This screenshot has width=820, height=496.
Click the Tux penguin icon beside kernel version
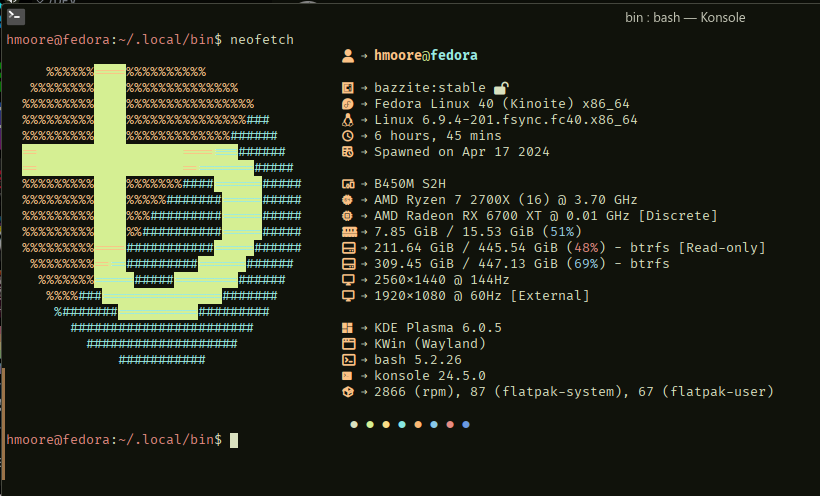point(348,120)
